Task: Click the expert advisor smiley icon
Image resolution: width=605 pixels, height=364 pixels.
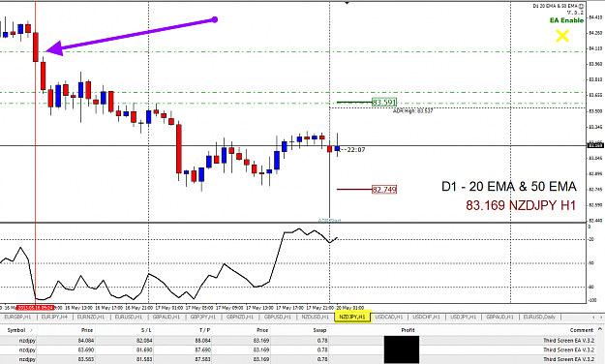Action: coord(582,6)
